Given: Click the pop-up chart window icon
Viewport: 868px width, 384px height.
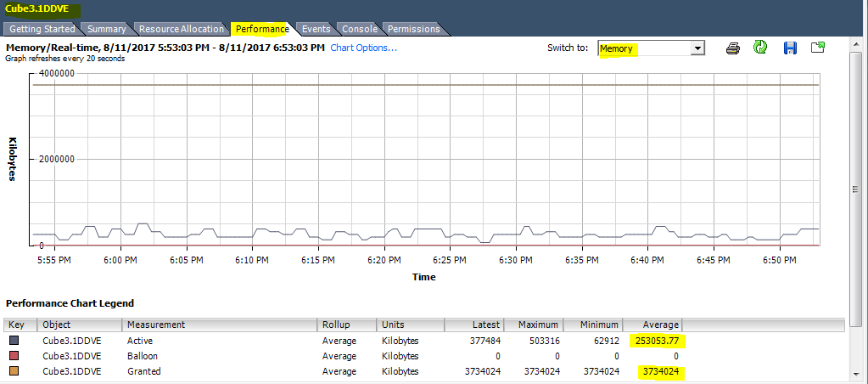Looking at the screenshot, I should pyautogui.click(x=818, y=48).
